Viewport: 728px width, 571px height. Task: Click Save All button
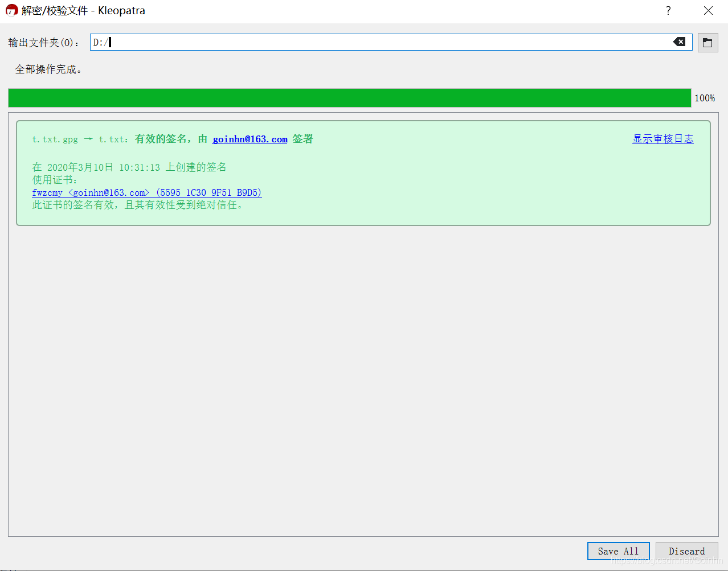(618, 551)
